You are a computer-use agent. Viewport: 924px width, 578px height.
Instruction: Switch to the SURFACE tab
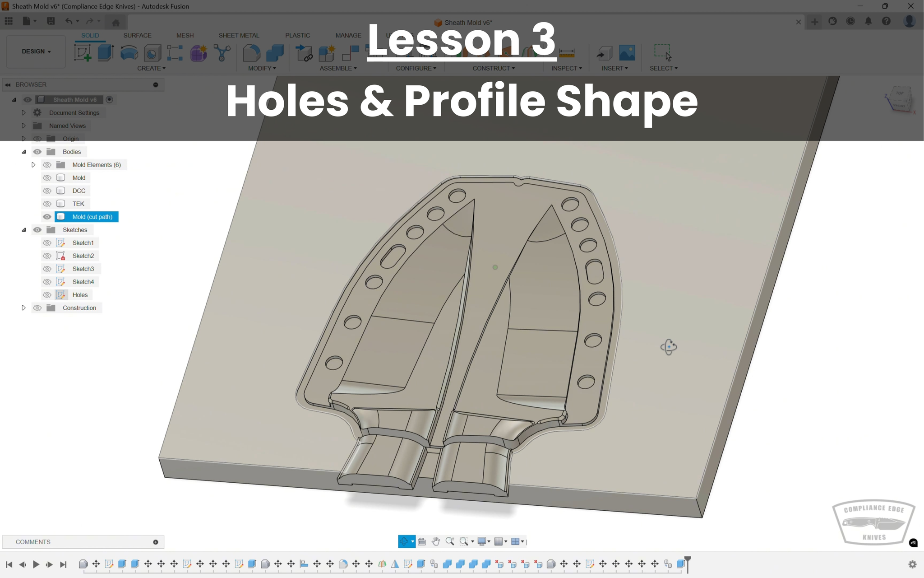tap(137, 35)
